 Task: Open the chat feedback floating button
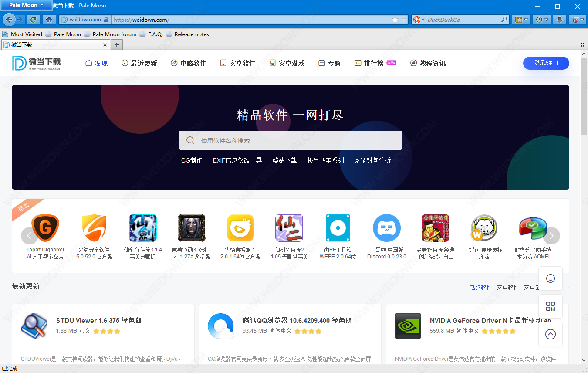coord(551,278)
